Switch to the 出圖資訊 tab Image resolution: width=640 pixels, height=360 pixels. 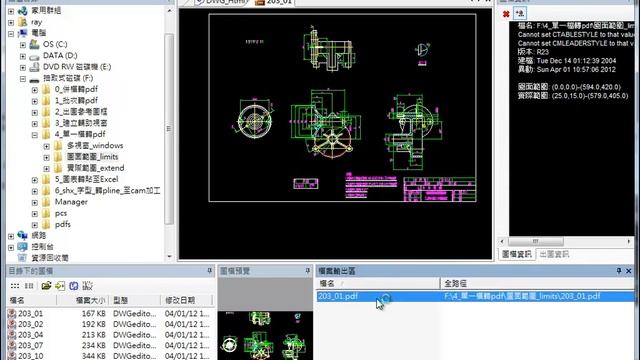tap(554, 254)
